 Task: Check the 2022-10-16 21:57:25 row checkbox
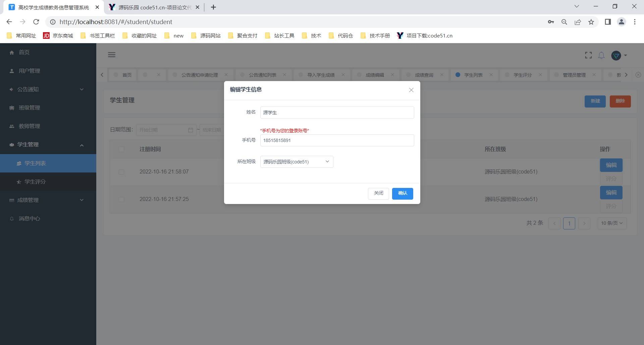(x=121, y=199)
